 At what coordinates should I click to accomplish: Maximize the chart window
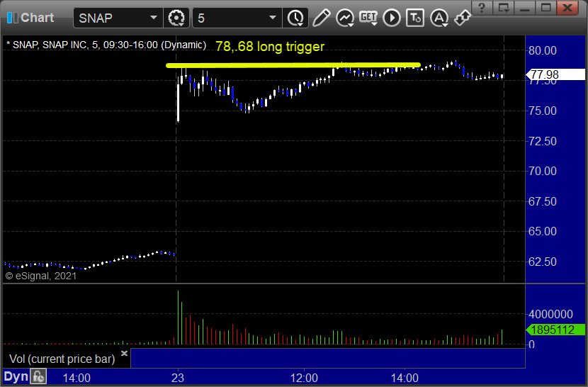[x=545, y=8]
